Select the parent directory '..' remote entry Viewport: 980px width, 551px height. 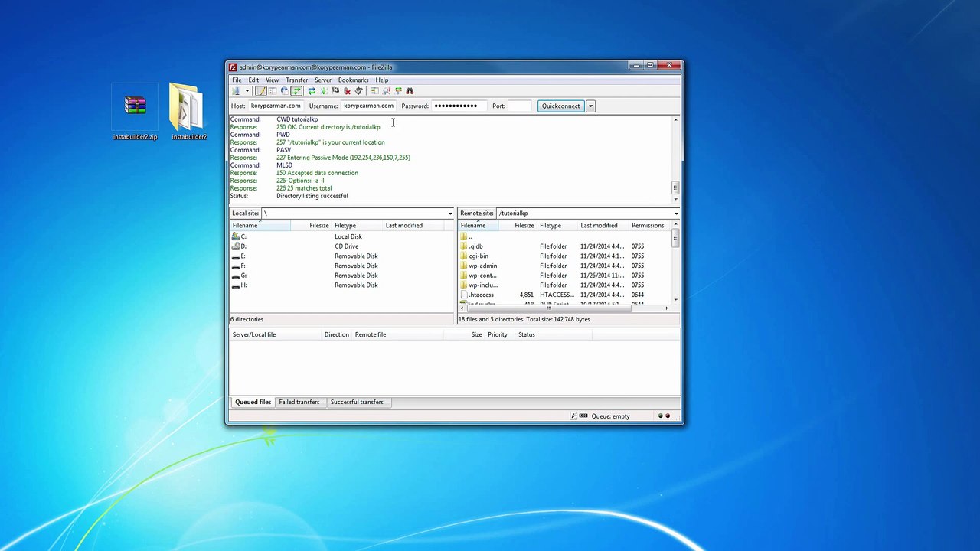(x=564, y=236)
